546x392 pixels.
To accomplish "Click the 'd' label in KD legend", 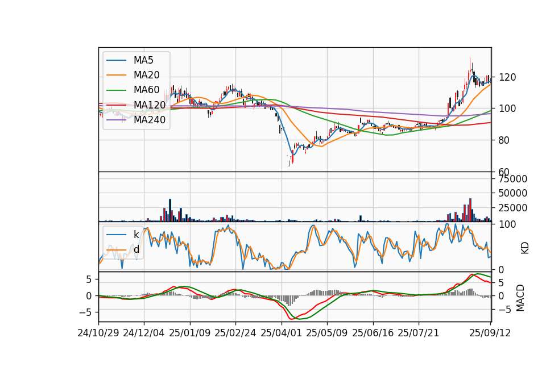I will [136, 249].
